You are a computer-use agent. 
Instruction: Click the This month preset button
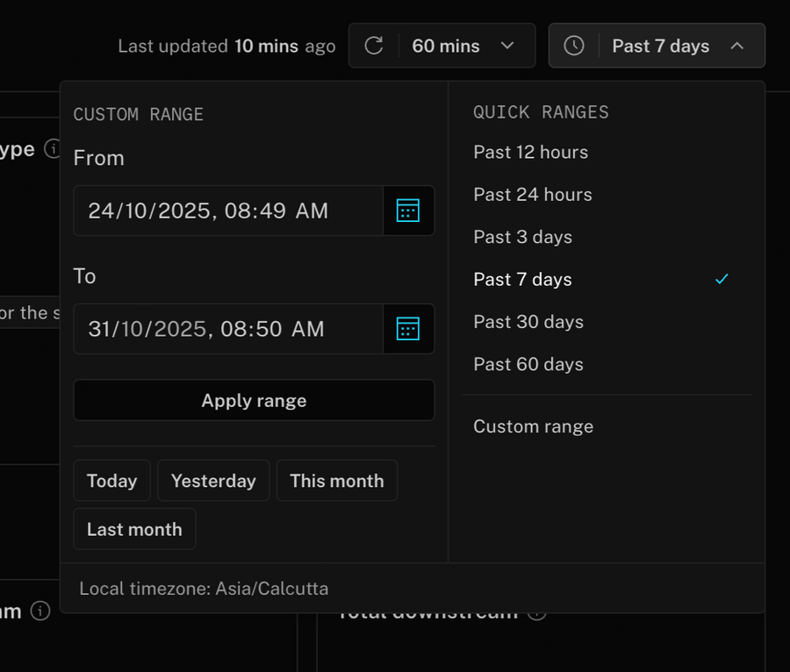[337, 481]
